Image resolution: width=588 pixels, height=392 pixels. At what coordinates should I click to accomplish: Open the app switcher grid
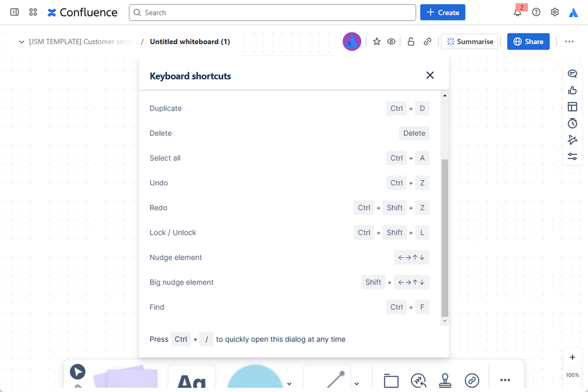pyautogui.click(x=33, y=12)
